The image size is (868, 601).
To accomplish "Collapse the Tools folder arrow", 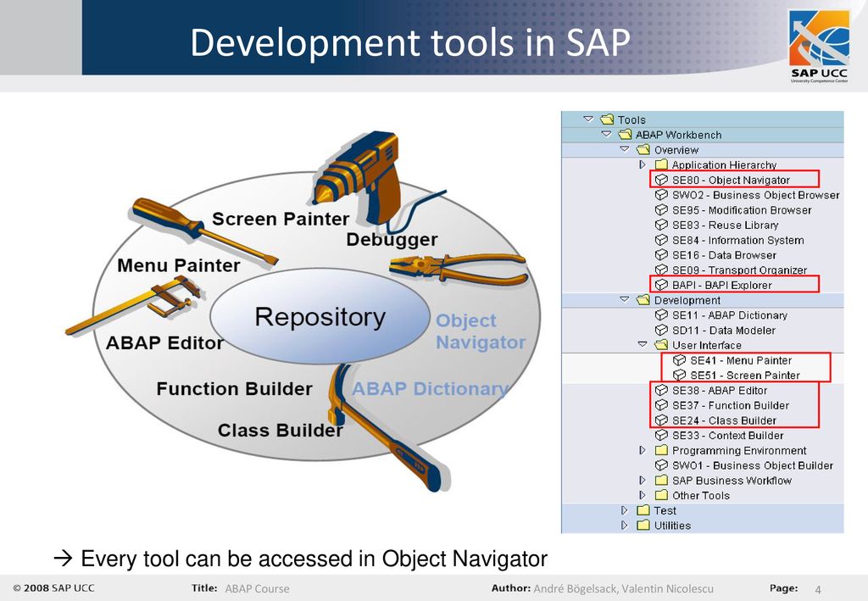I will point(588,119).
